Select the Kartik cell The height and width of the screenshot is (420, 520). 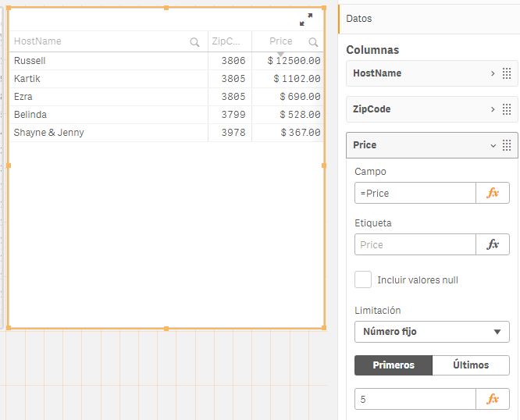(x=109, y=79)
